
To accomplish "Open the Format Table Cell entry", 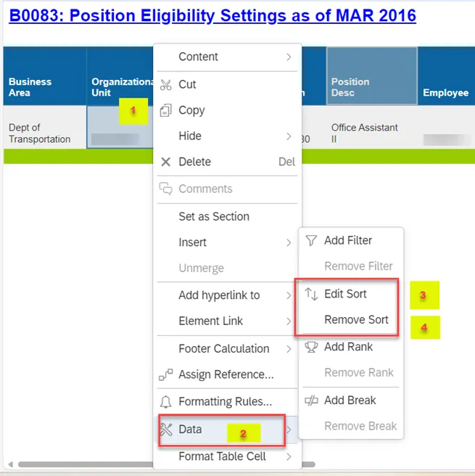I will click(222, 456).
